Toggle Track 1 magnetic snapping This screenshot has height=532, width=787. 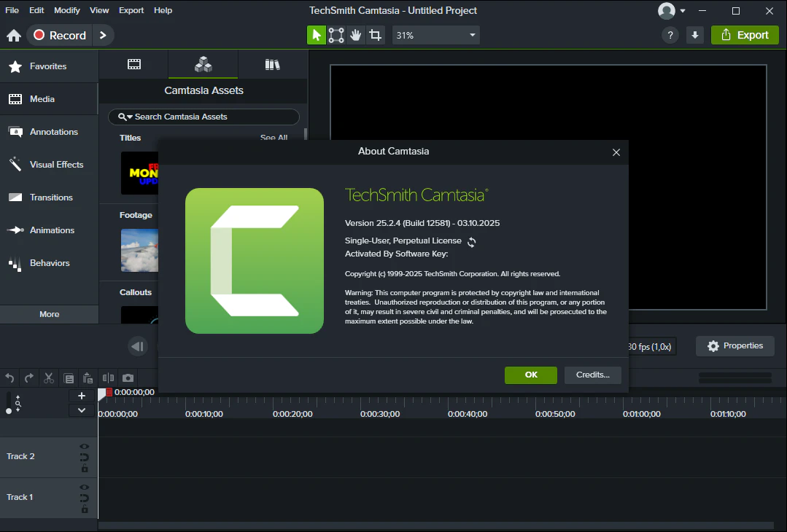click(x=85, y=498)
